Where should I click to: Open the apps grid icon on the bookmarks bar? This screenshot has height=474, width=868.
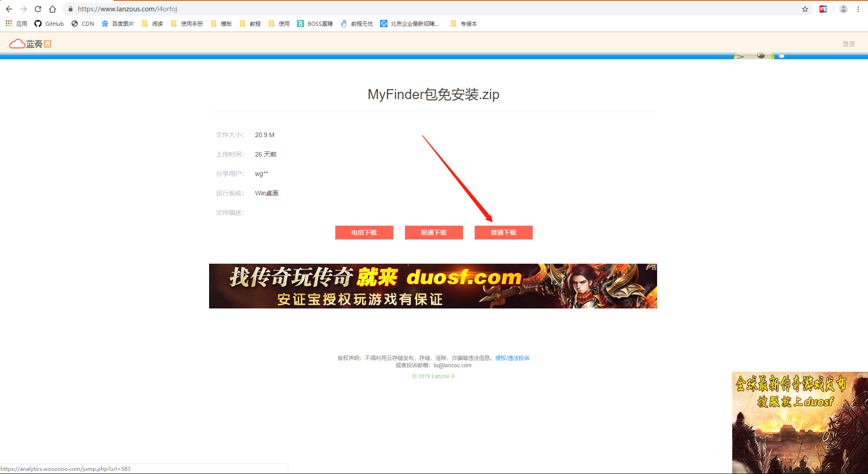8,24
